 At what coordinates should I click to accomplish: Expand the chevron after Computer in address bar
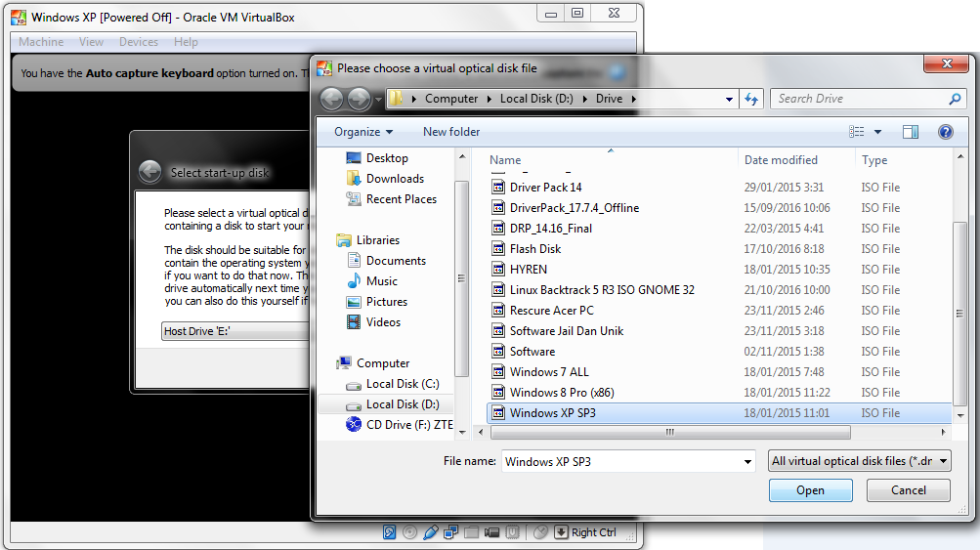(x=489, y=99)
